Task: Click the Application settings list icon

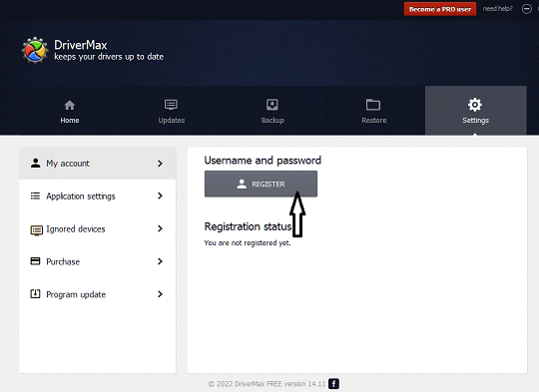Action: (x=35, y=196)
